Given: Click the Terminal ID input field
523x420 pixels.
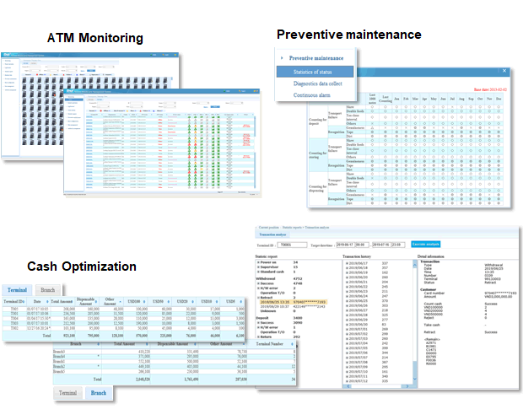Looking at the screenshot, I should point(292,245).
